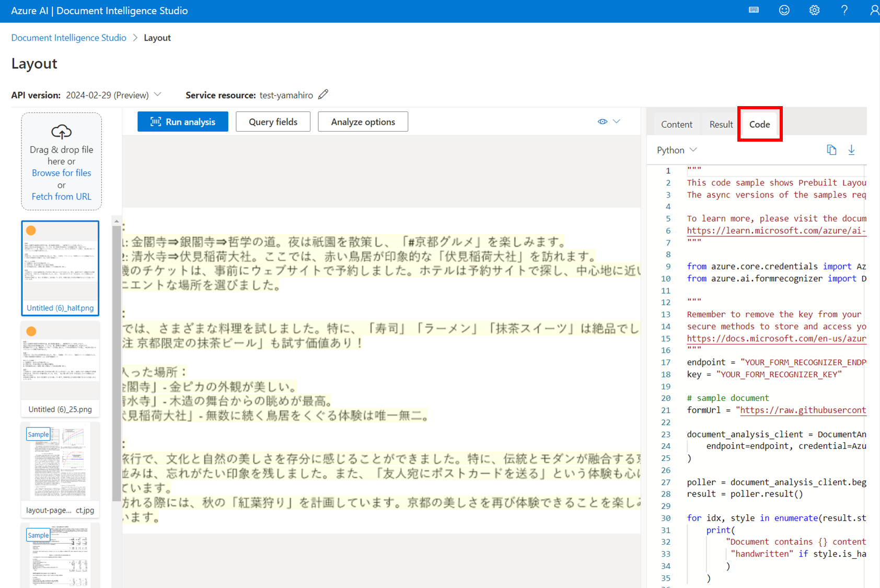Expand the view options chevron
This screenshot has width=880, height=588.
[617, 121]
